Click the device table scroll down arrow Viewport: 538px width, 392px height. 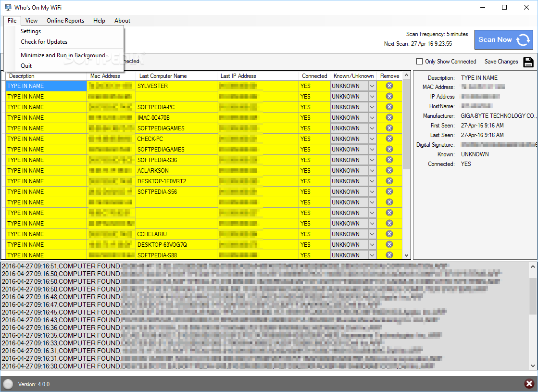pos(407,255)
